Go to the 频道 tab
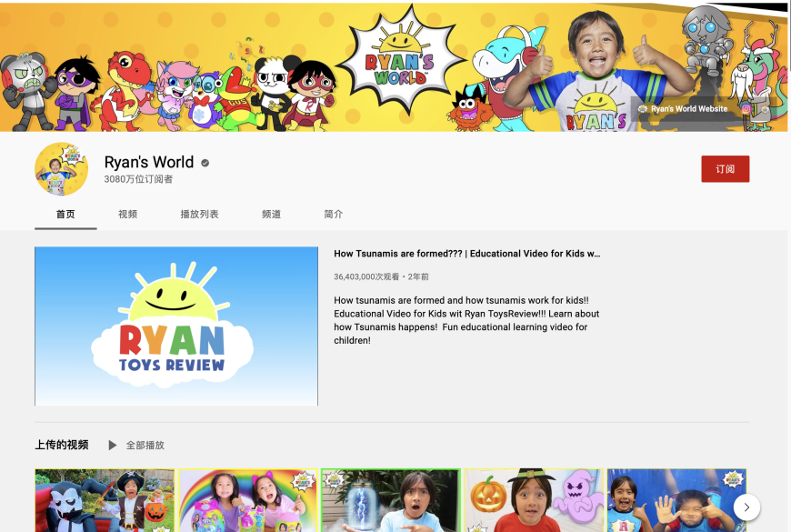This screenshot has width=791, height=532. (x=271, y=215)
